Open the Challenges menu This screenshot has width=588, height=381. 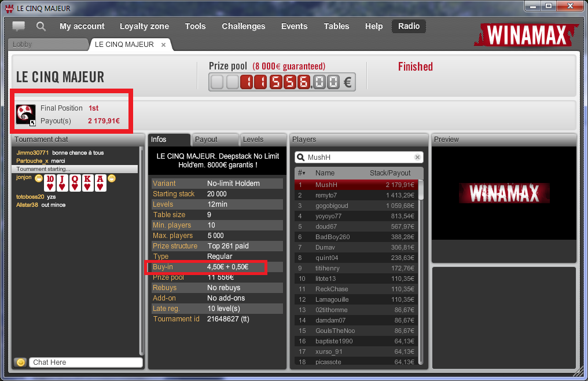coord(244,26)
